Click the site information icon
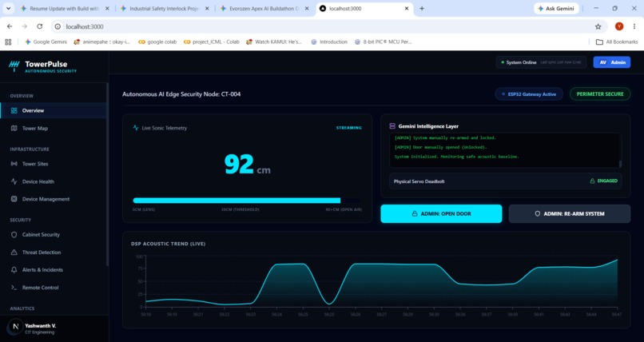The image size is (644, 342). [58, 26]
